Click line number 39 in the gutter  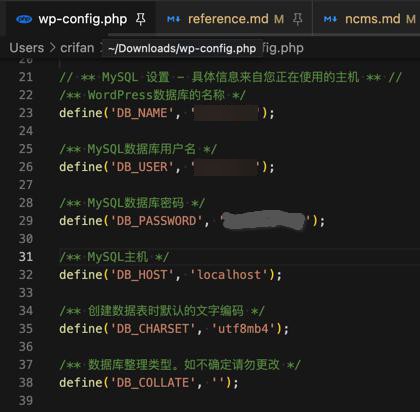point(26,401)
